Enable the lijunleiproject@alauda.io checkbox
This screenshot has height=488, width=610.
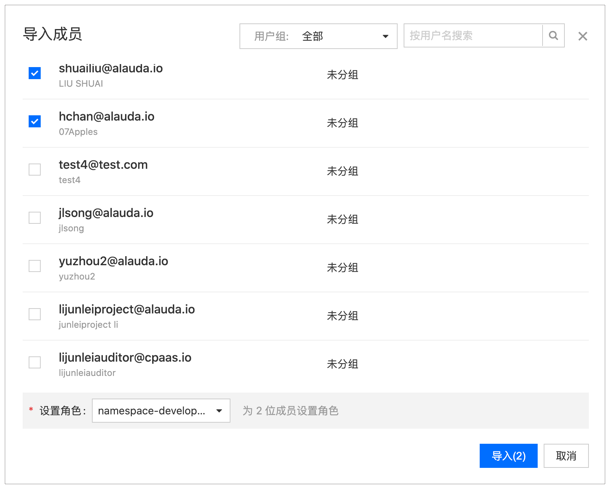(x=35, y=314)
